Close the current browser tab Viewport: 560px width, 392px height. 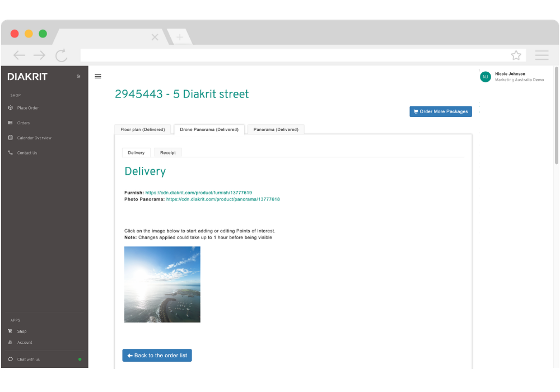[x=155, y=37]
